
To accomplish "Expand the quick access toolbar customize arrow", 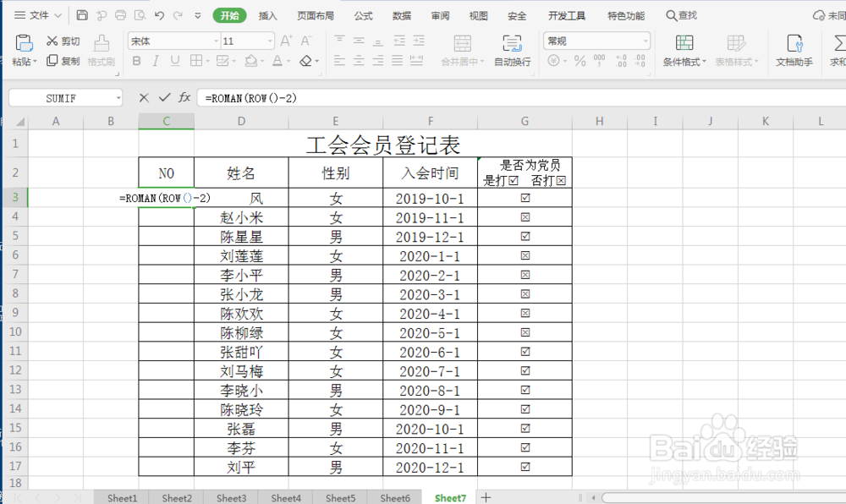I will pos(198,15).
